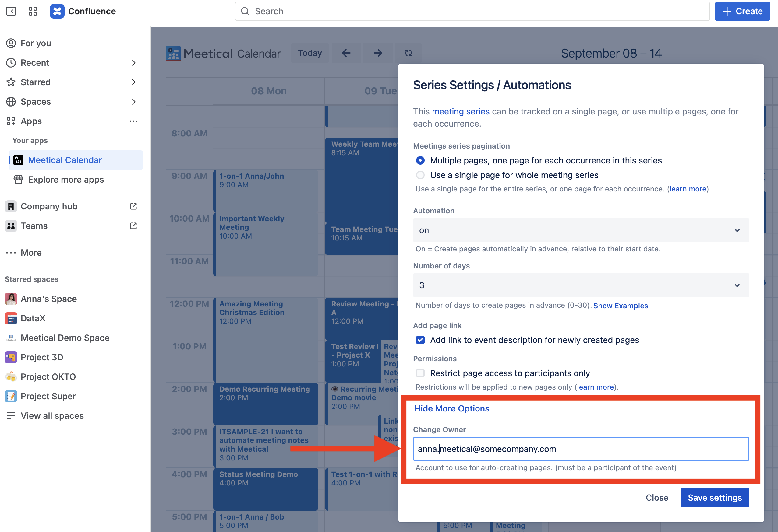
Task: Open Important Weekly Meeting event
Action: coord(266,244)
